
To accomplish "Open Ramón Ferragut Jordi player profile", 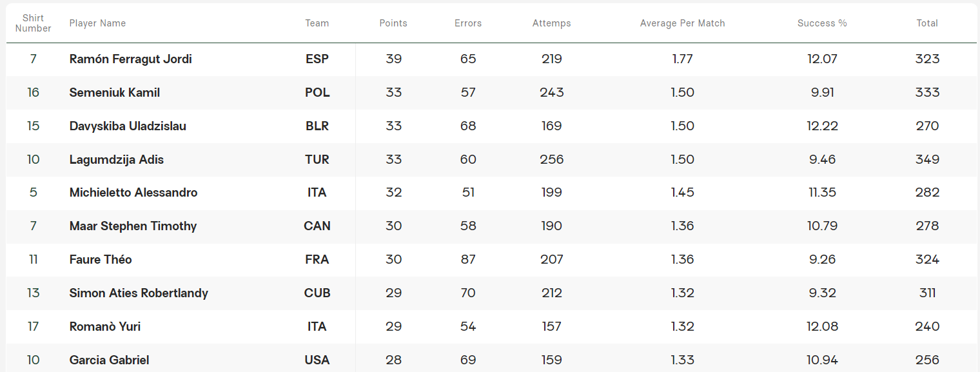I will coord(130,59).
